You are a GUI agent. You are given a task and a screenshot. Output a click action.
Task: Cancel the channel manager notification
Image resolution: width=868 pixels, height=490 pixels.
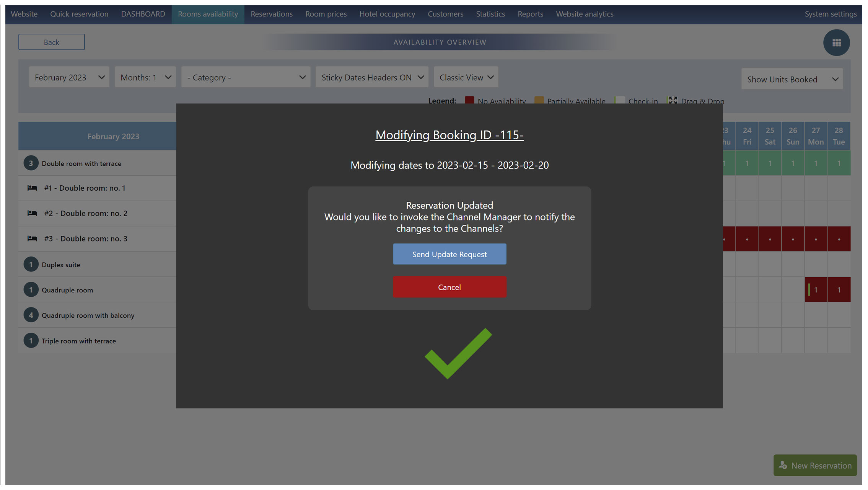(449, 287)
